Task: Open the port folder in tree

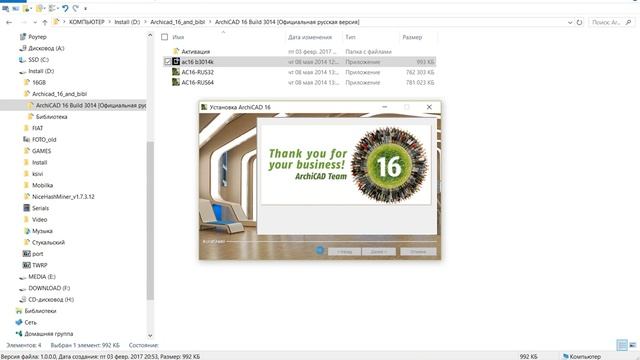Action: point(38,254)
